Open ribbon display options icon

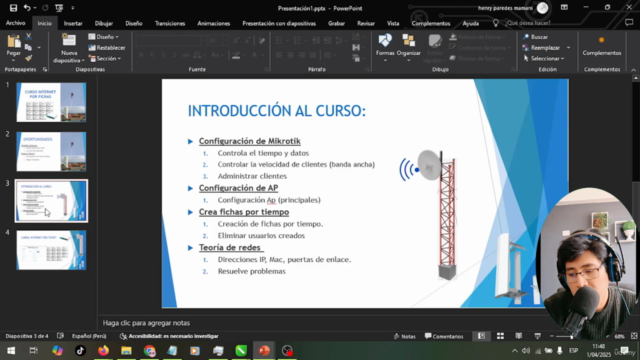point(564,7)
